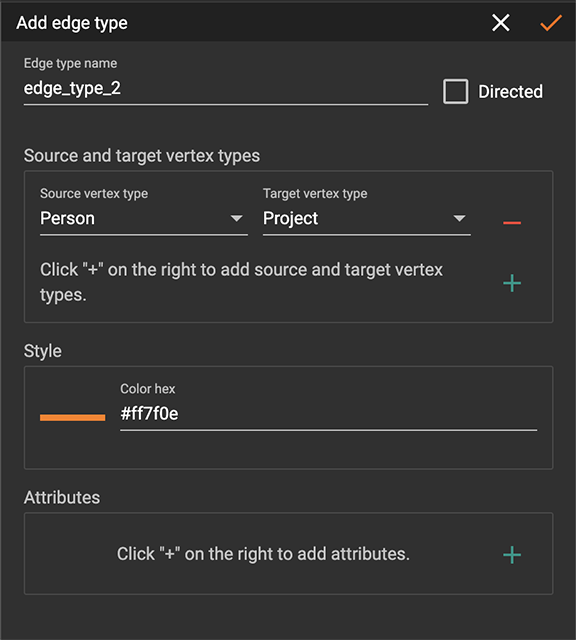Expand the arrow next to Person
This screenshot has height=640, width=576.
(x=236, y=218)
